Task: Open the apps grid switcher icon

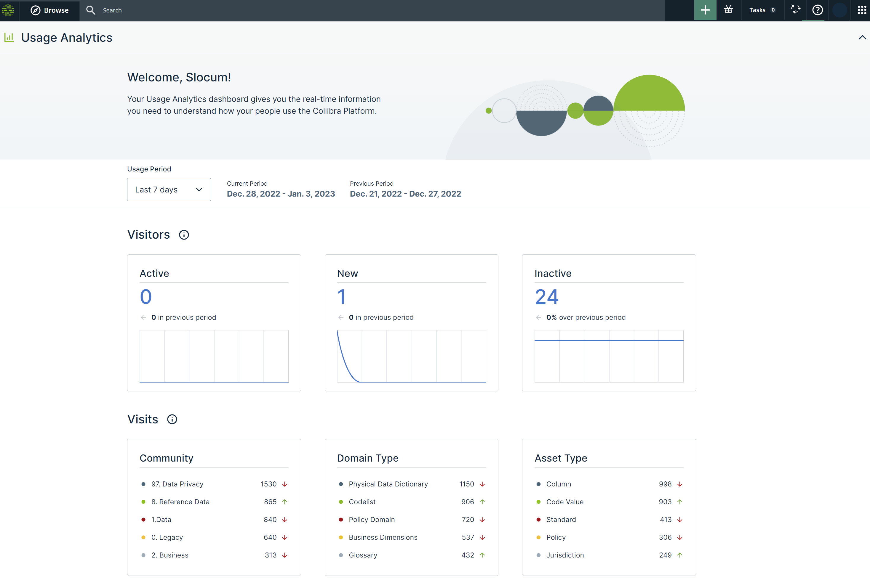Action: 861,10
